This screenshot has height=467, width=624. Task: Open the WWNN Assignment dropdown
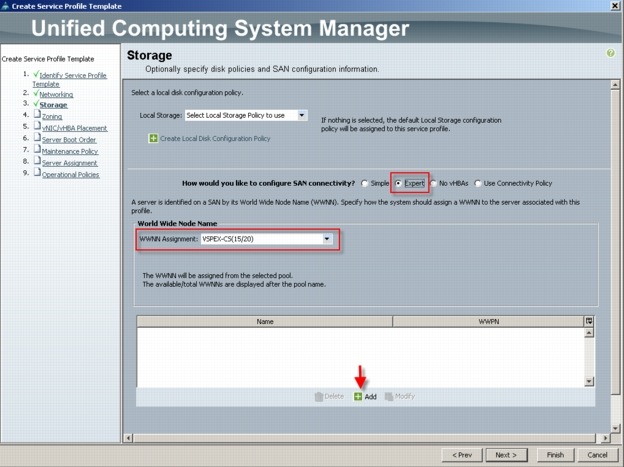327,239
